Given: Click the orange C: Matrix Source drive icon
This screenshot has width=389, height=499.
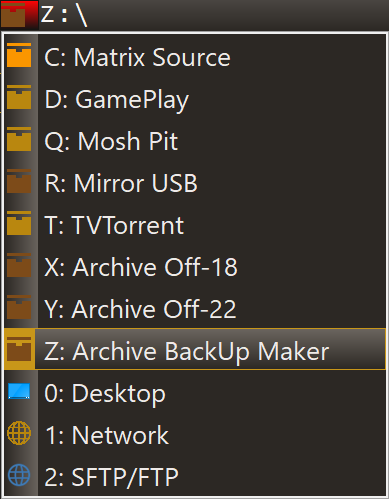Looking at the screenshot, I should (19, 55).
